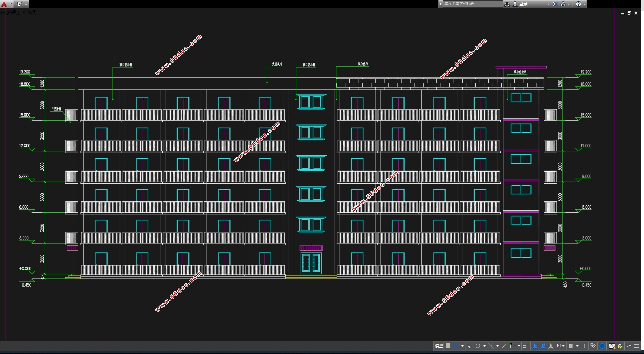Screen dimensions: 644x354
Task: Click the drawing status check icon
Action: pos(620,346)
